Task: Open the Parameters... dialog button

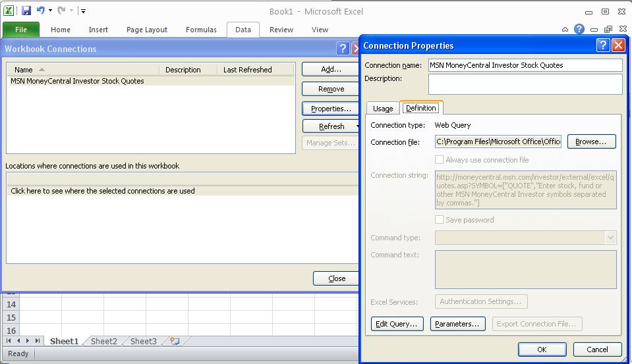Action: (x=457, y=324)
